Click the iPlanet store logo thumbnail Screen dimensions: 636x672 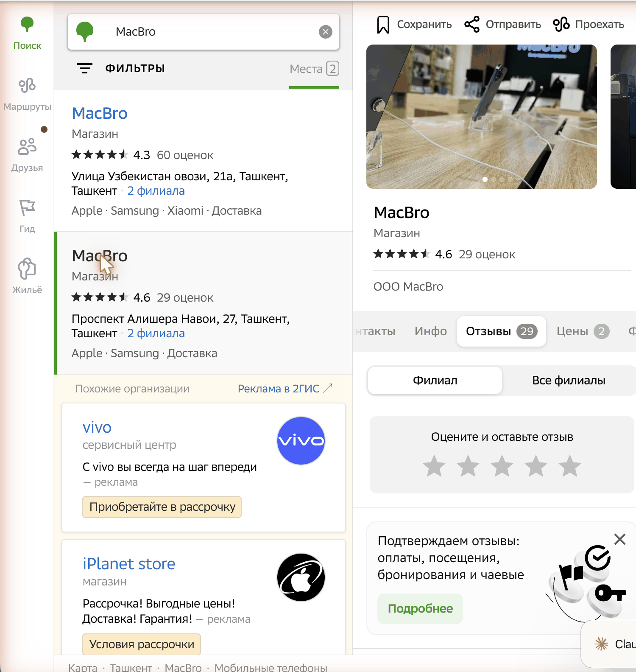click(x=301, y=577)
